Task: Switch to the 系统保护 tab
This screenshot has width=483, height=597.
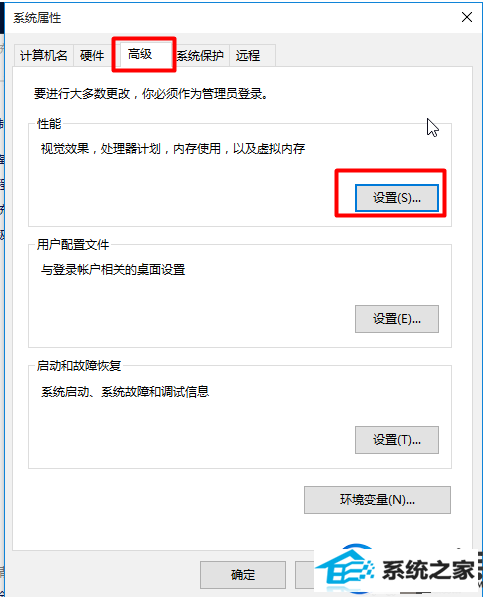Action: click(x=200, y=56)
